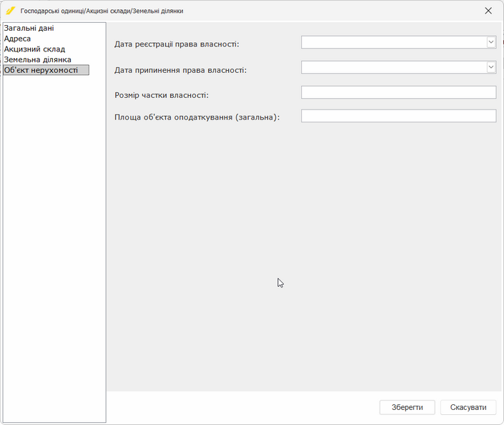
Task: Select the Акцизний склад section
Action: pyautogui.click(x=34, y=49)
